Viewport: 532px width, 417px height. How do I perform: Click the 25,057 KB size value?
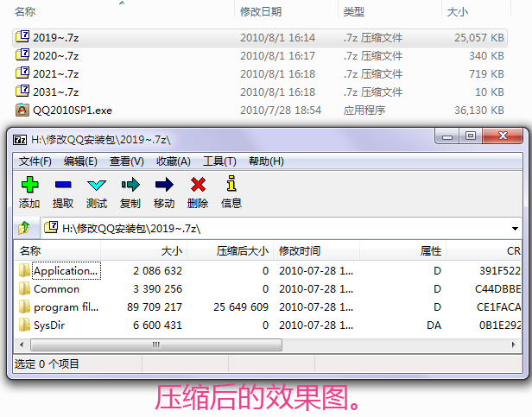click(479, 38)
